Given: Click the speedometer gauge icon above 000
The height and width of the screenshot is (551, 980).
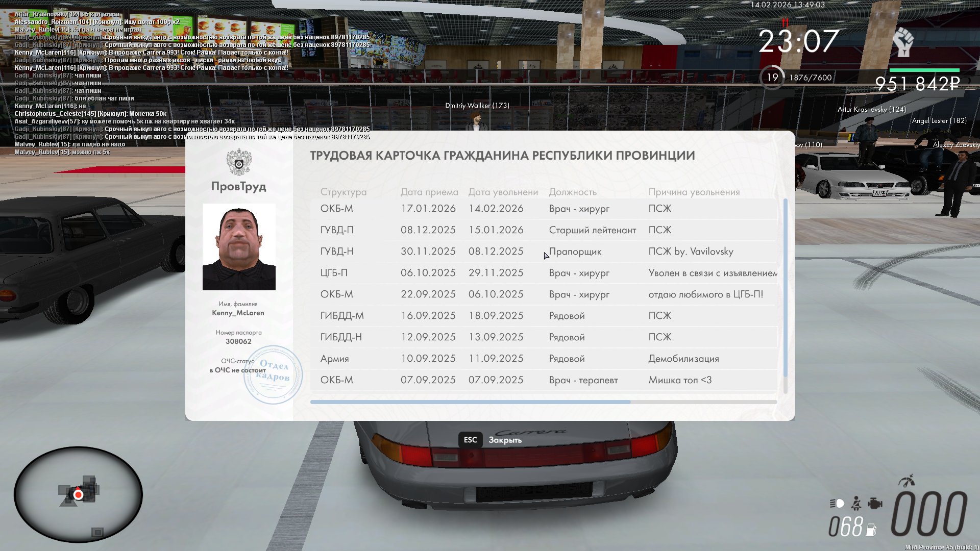Looking at the screenshot, I should coord(906,481).
